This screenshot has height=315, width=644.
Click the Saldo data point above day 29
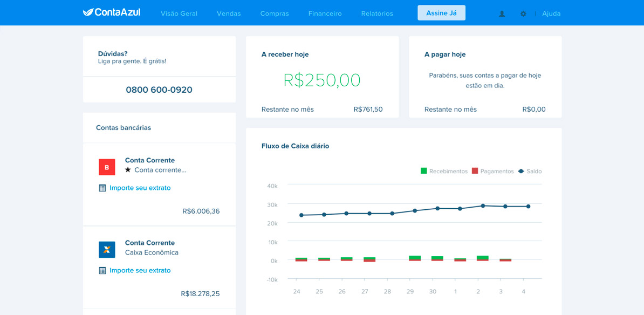coord(415,211)
